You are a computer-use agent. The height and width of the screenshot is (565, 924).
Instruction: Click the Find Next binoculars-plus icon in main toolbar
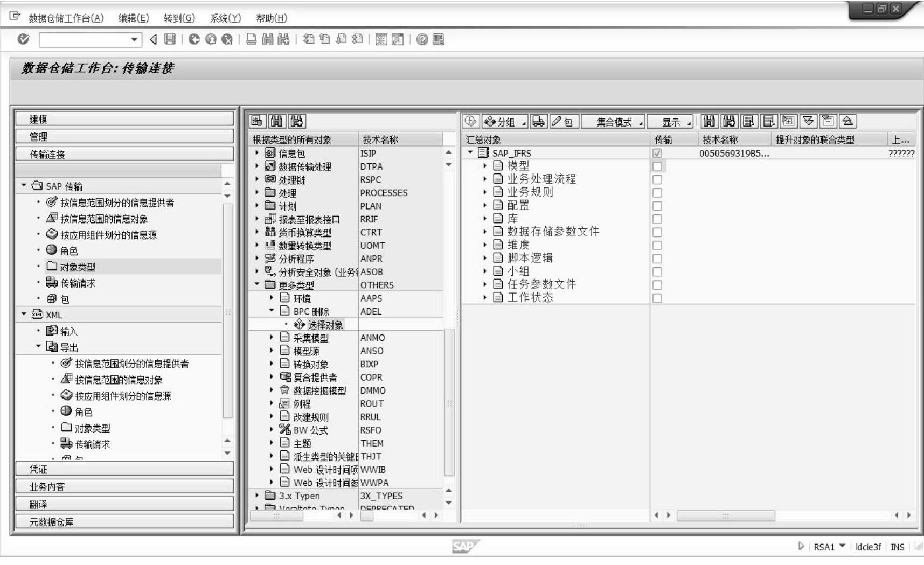click(x=283, y=39)
